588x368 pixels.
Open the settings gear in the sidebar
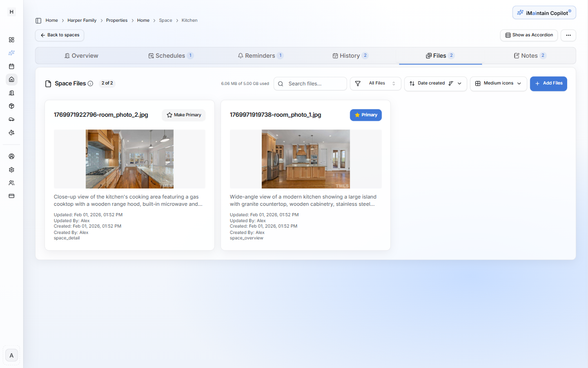click(x=11, y=169)
